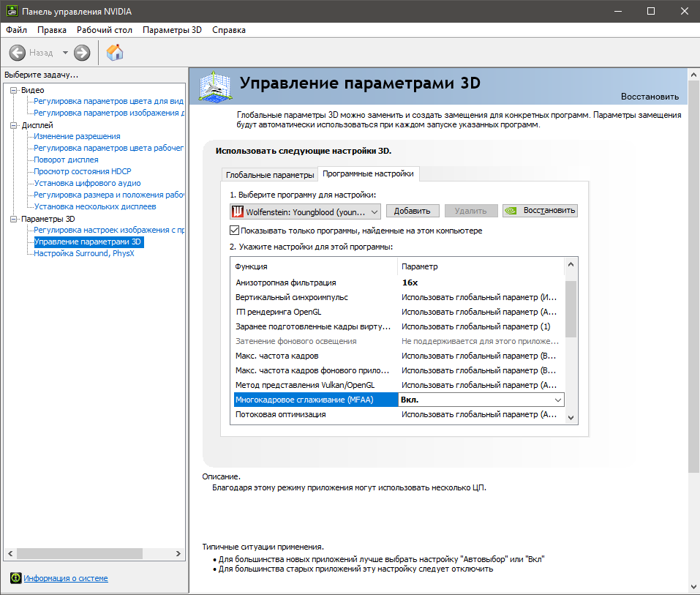
Task: Click the Forward arrow icon
Action: (x=82, y=53)
